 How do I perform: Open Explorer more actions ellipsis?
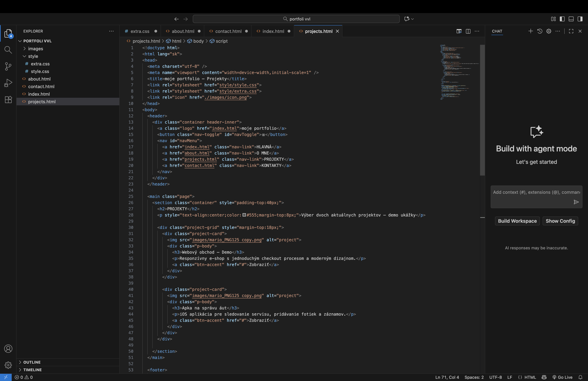coord(111,31)
